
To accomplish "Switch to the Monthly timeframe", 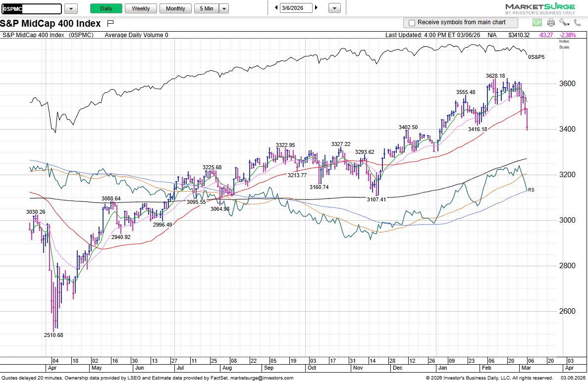I will pos(175,8).
